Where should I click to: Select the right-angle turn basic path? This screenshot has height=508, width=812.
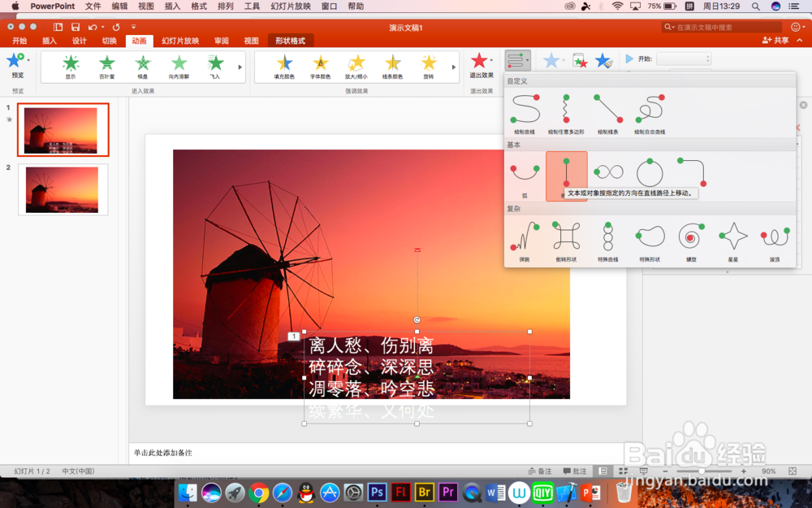point(691,172)
